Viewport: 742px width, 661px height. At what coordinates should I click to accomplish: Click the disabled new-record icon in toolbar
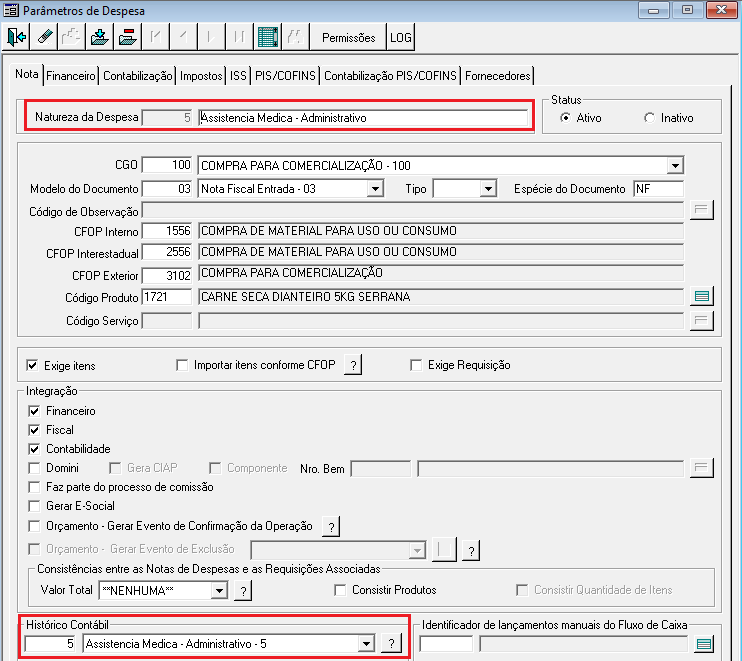coord(71,37)
